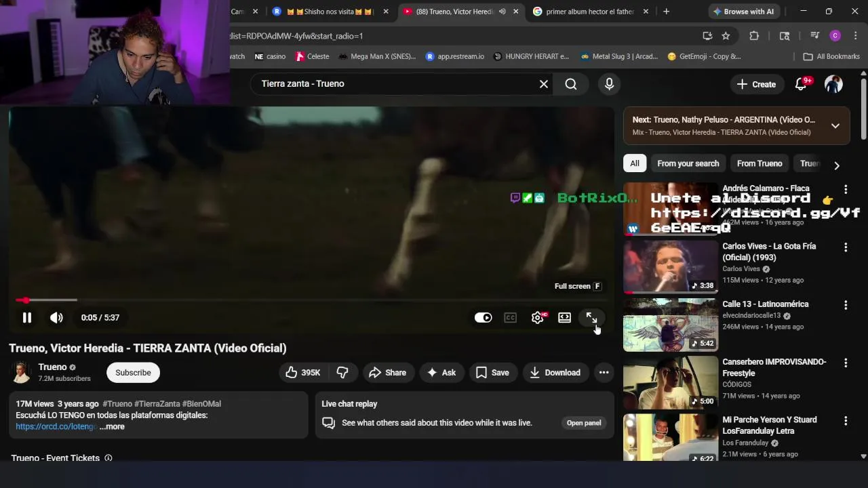868x488 pixels.
Task: Open Chrome three-dot menu
Action: (855, 36)
